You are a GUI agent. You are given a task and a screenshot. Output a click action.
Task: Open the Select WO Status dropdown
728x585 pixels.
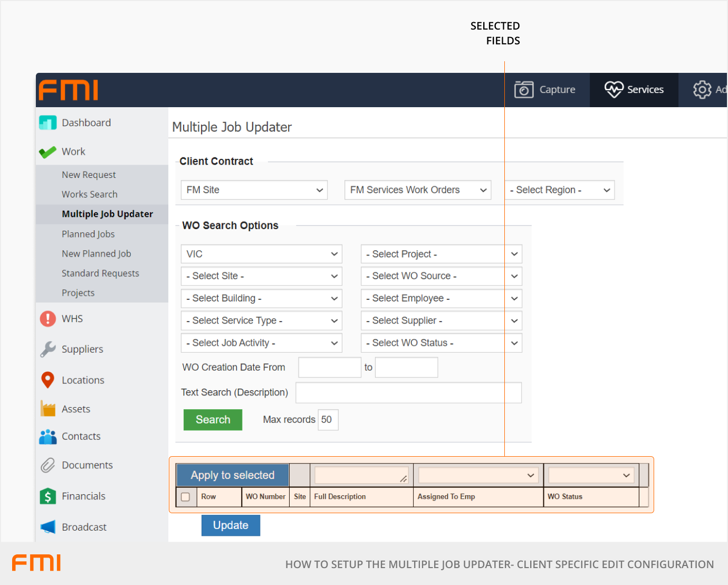[441, 343]
